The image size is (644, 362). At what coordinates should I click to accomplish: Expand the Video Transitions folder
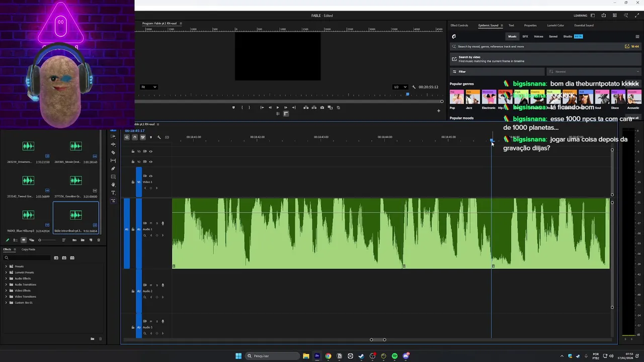6,297
